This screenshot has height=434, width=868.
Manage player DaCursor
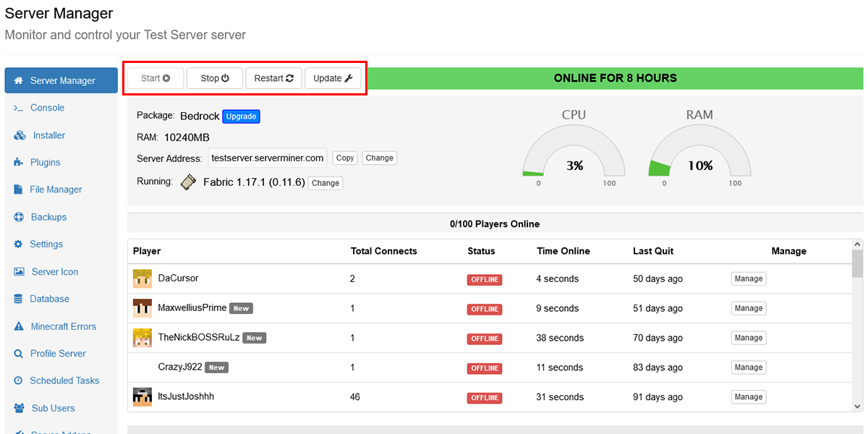coord(748,278)
